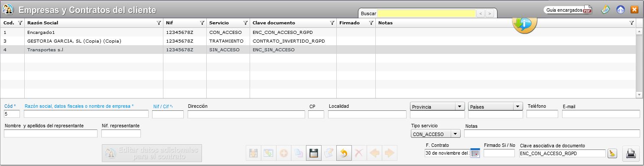Clear the Clave asociativa field with broom icon
This screenshot has width=644, height=166.
click(612, 153)
